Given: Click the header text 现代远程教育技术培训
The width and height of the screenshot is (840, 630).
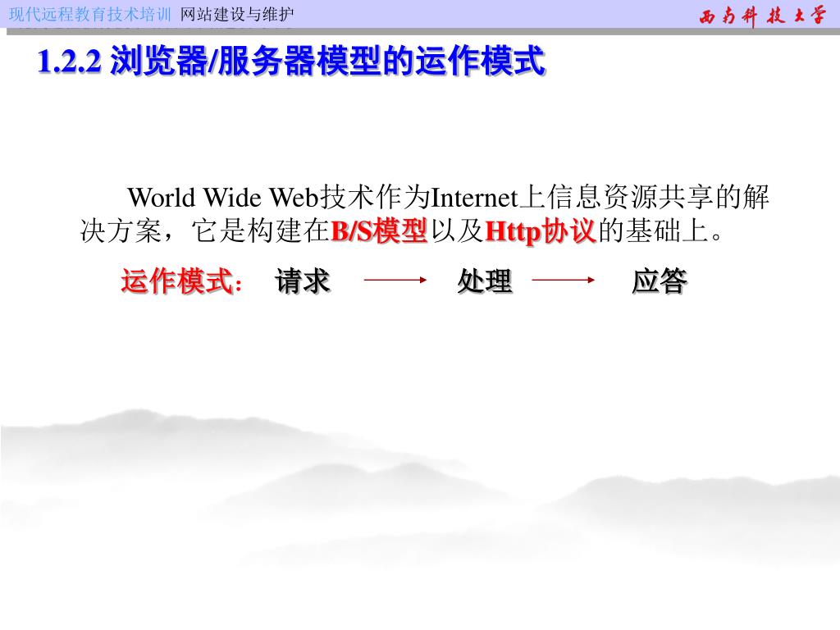Looking at the screenshot, I should pos(90,15).
